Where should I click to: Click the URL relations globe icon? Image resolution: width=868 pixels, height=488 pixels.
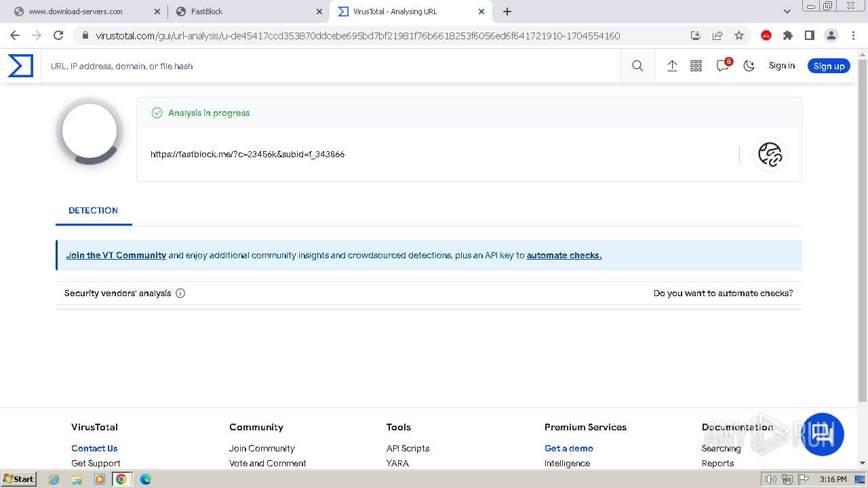point(770,155)
